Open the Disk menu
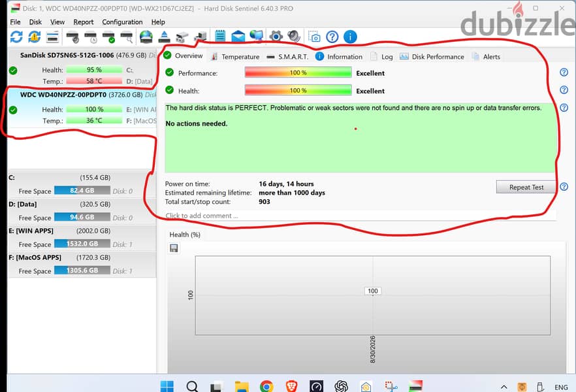The width and height of the screenshot is (576, 392). click(35, 22)
